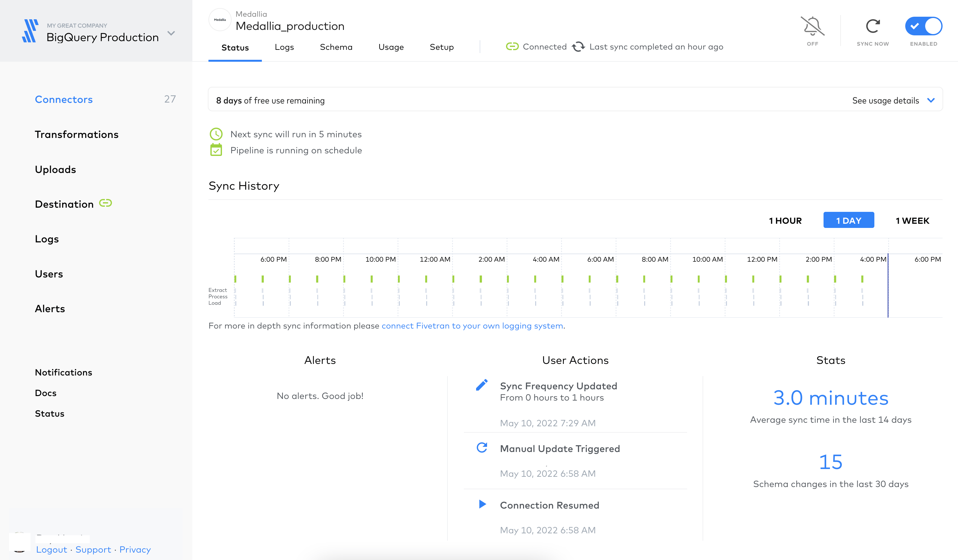Click the connectors count '27'

point(170,99)
